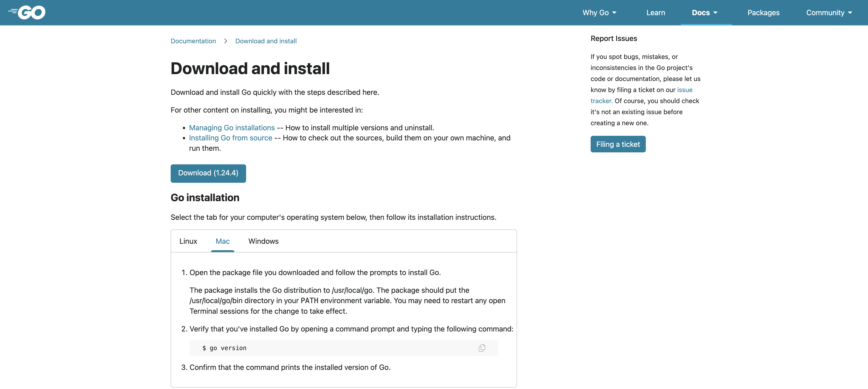Copy the go version command
This screenshot has width=868, height=389.
pyautogui.click(x=482, y=348)
